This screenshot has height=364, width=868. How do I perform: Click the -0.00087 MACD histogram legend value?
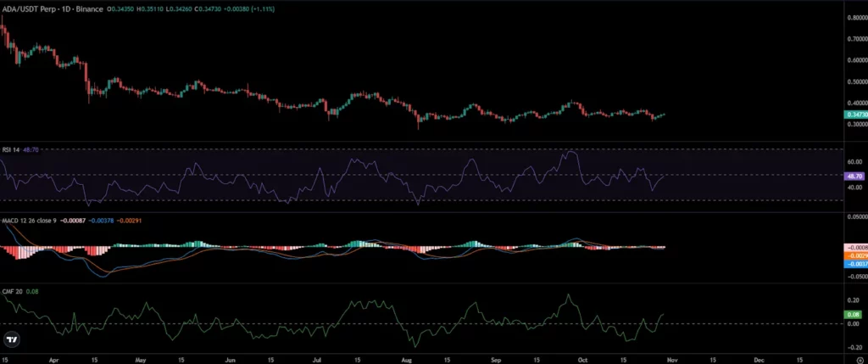click(71, 221)
